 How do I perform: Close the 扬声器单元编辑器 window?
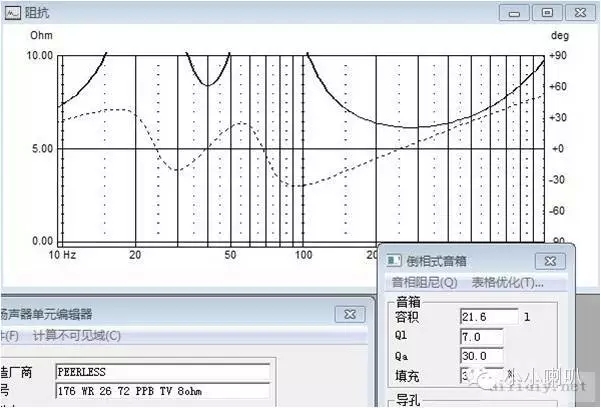click(x=349, y=313)
